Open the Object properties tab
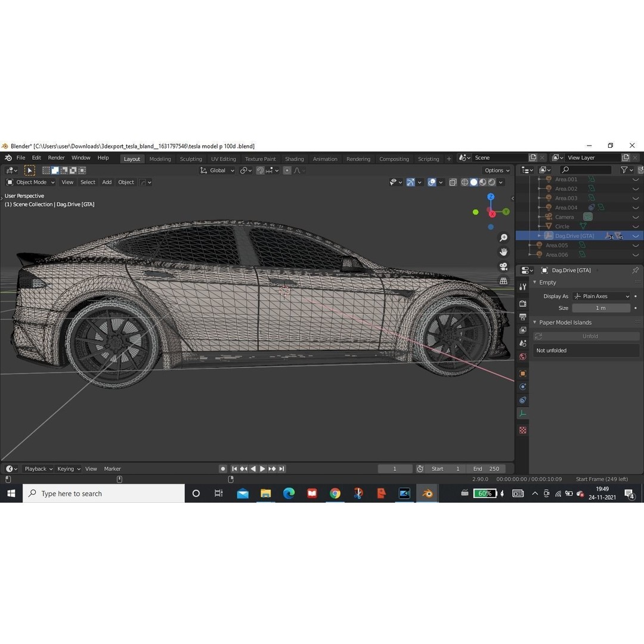The height and width of the screenshot is (644, 644). click(x=522, y=373)
